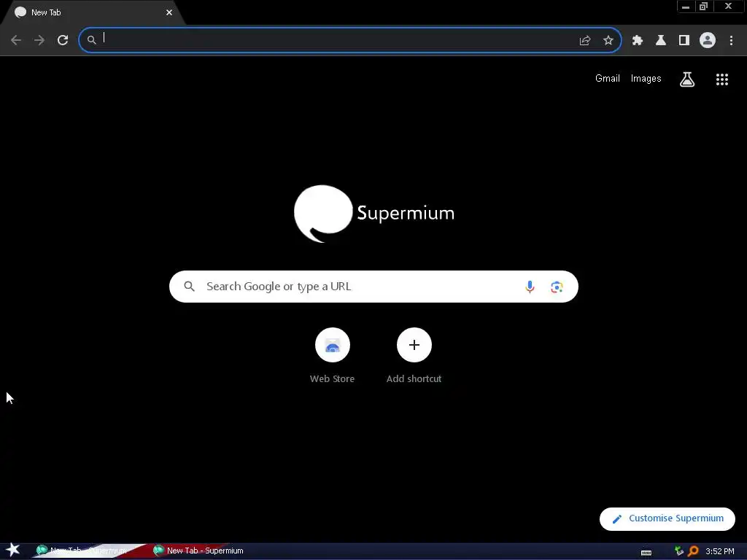This screenshot has width=747, height=560.
Task: Click into Search Google or type a URL box
Action: (373, 287)
